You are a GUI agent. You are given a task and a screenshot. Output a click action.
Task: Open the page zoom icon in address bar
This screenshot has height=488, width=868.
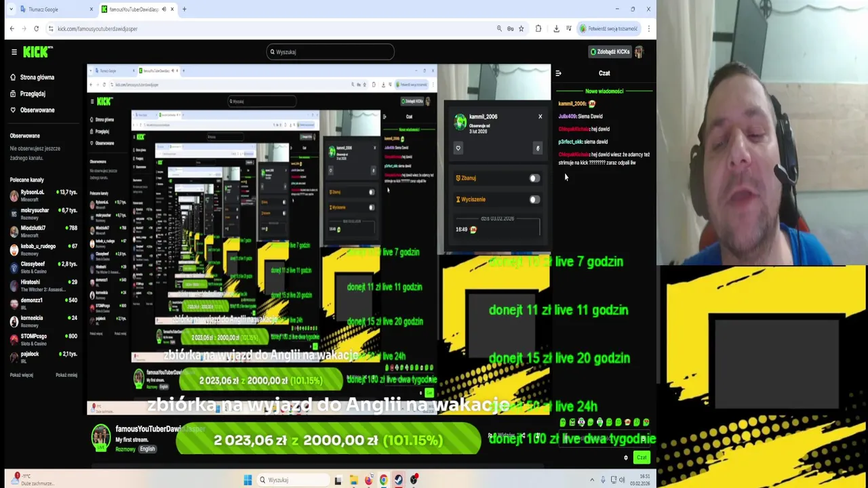(499, 28)
